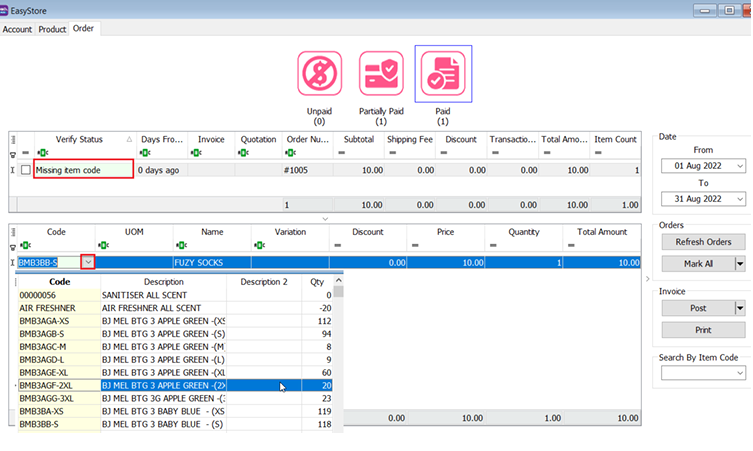Open the orders grid column chooser icon
This screenshot has height=451, width=753.
click(x=13, y=139)
